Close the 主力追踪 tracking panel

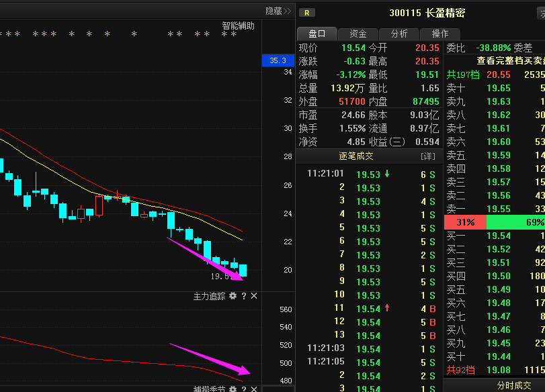pos(254,295)
